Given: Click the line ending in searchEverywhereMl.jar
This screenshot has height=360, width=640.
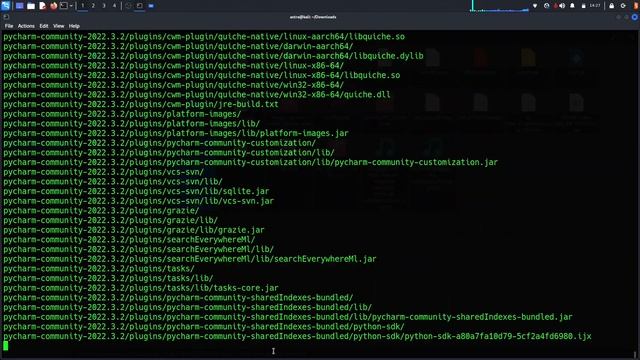Looking at the screenshot, I should point(190,259).
